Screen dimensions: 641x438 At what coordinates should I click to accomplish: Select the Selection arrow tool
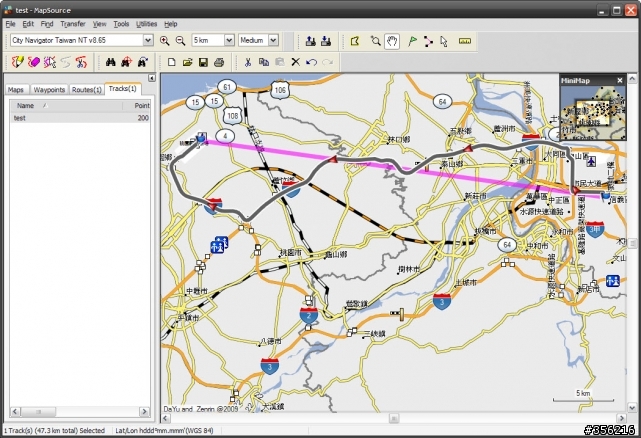coord(444,41)
